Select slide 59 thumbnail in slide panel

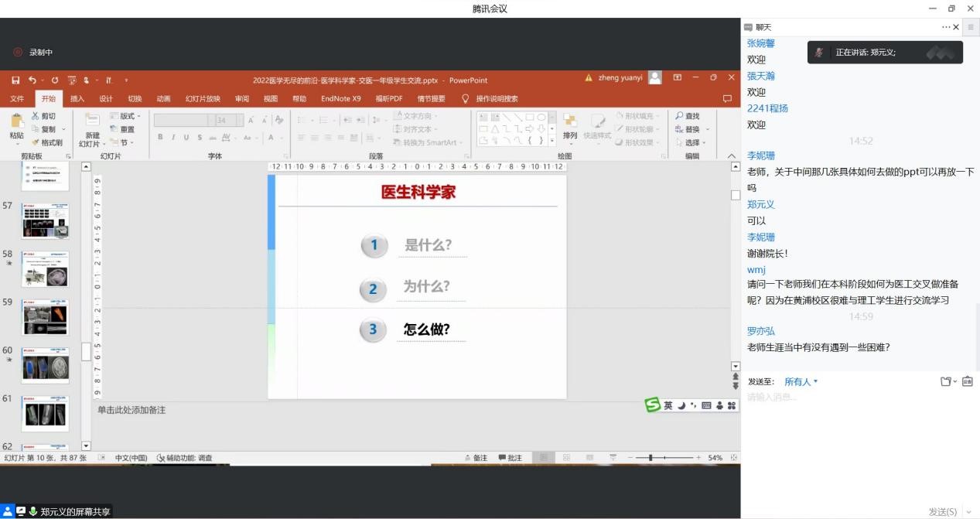point(45,317)
